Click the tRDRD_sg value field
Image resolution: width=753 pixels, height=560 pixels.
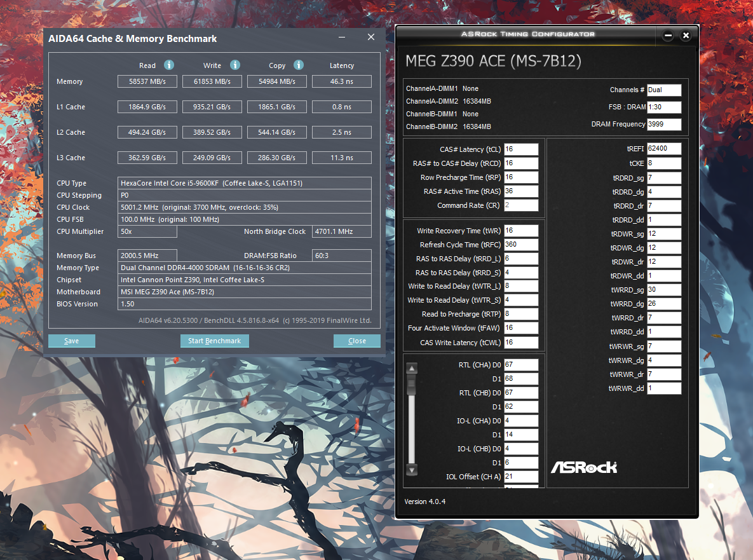coord(664,178)
